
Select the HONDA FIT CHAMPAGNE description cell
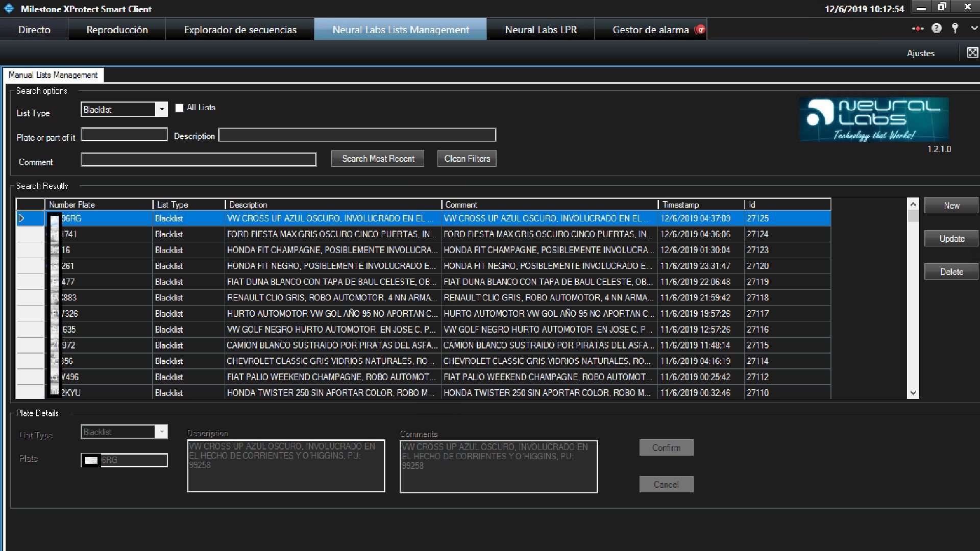pos(333,250)
